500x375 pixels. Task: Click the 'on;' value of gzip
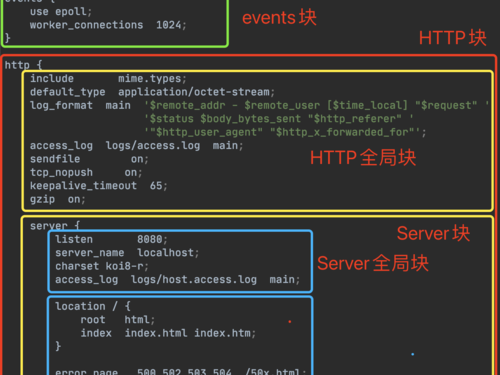coord(77,199)
